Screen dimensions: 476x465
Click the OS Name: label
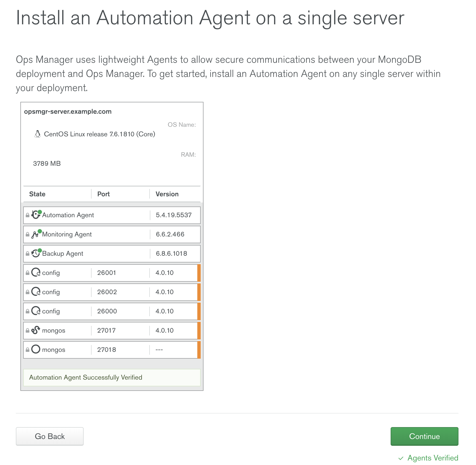(182, 125)
